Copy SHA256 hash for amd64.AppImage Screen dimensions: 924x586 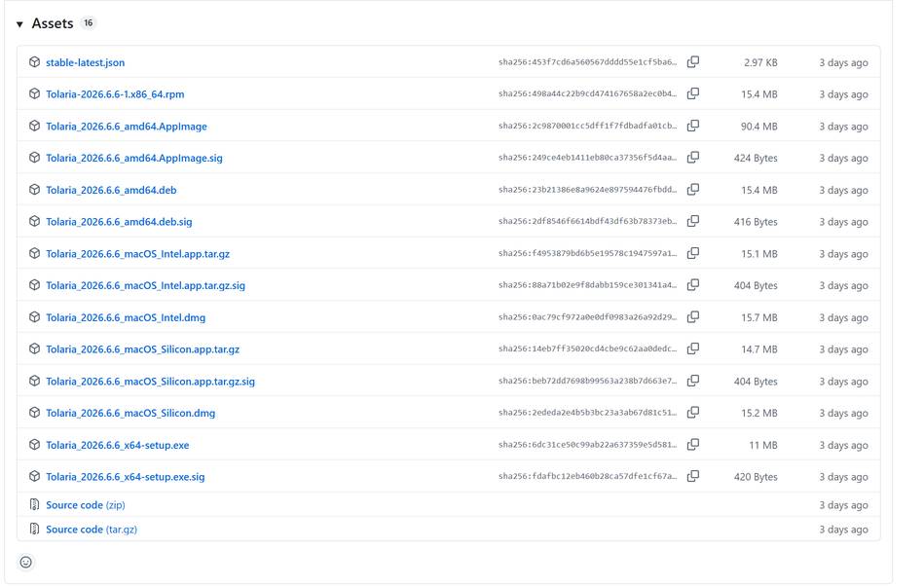pos(693,126)
